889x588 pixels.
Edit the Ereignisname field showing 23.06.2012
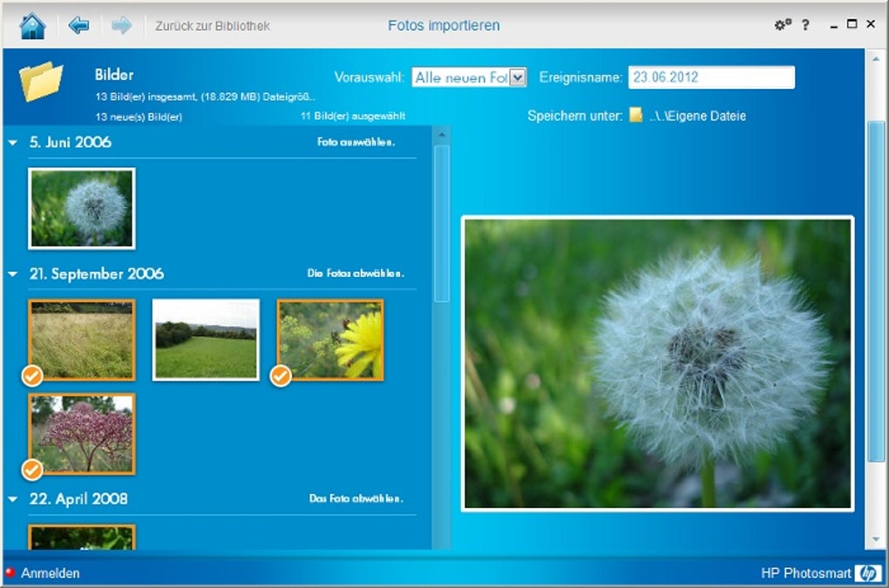(710, 77)
